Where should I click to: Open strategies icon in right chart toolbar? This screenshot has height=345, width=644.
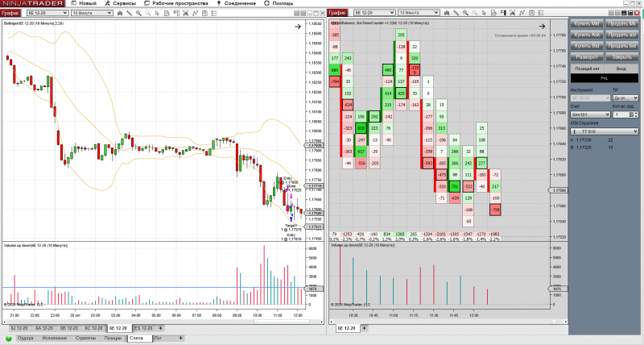click(x=522, y=13)
